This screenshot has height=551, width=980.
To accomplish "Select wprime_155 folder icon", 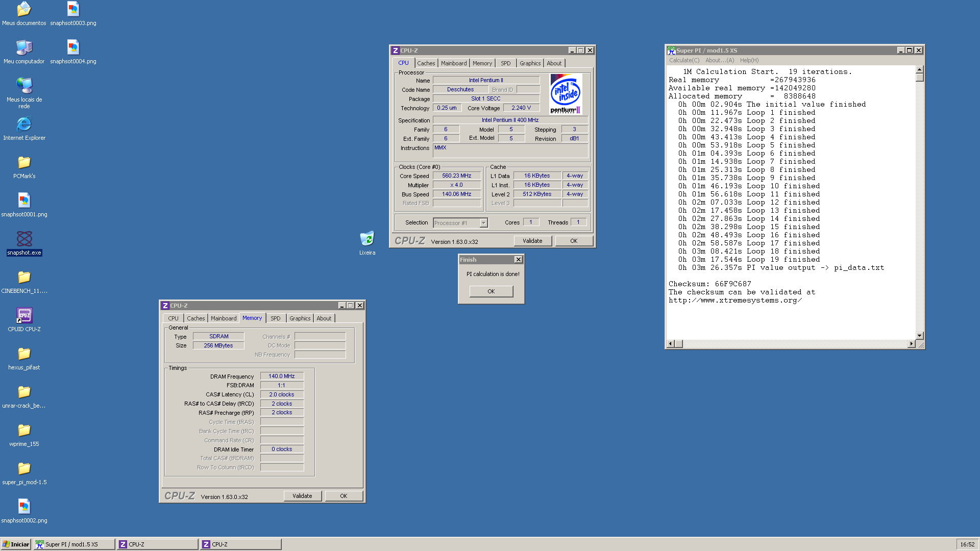I will pyautogui.click(x=24, y=430).
